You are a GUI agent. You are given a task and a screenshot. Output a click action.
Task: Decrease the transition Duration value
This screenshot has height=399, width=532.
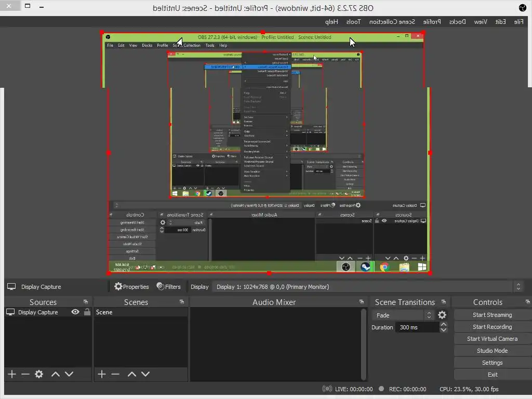(x=443, y=330)
